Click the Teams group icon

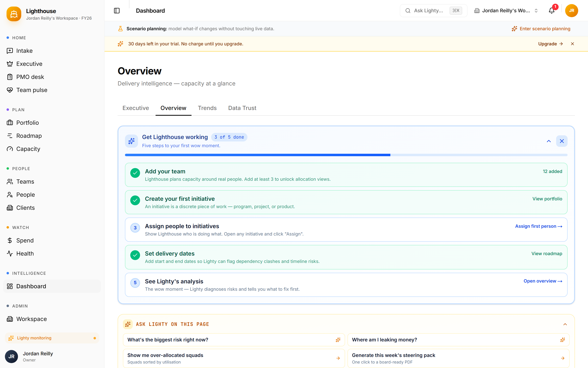pyautogui.click(x=10, y=182)
